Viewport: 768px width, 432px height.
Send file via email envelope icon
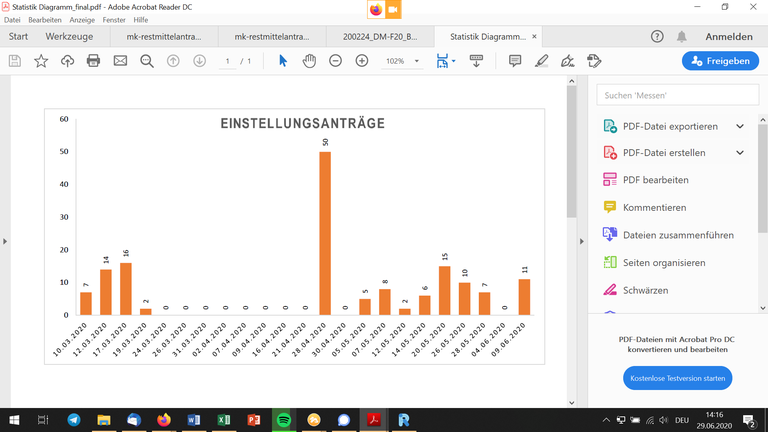click(120, 61)
